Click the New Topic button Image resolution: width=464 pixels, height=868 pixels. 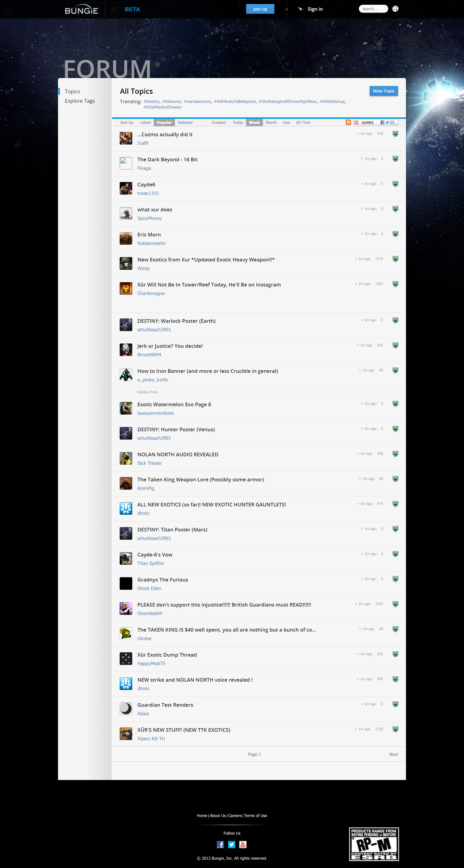pos(384,91)
